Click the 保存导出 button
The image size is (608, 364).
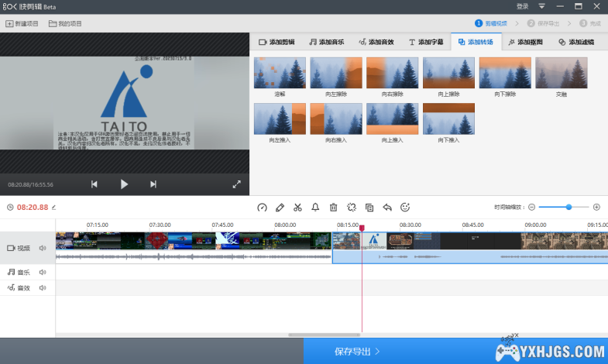click(x=357, y=352)
